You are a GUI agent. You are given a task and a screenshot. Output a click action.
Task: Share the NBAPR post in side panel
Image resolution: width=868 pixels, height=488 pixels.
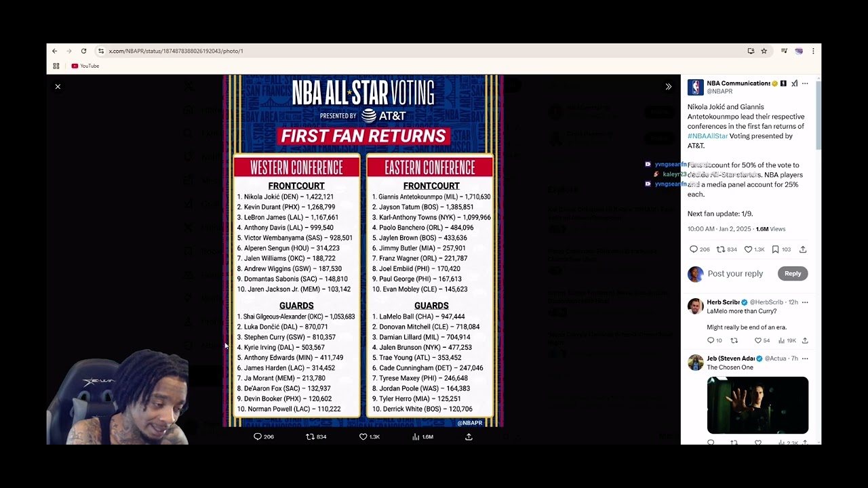(803, 249)
